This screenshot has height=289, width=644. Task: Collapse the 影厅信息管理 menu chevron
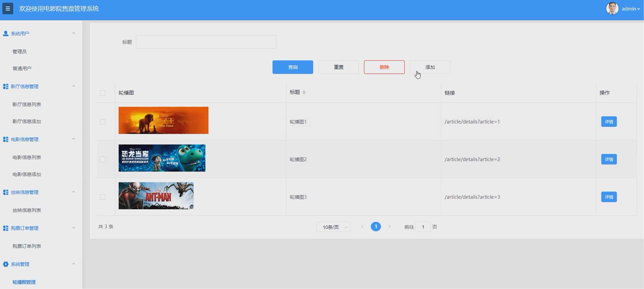[73, 86]
